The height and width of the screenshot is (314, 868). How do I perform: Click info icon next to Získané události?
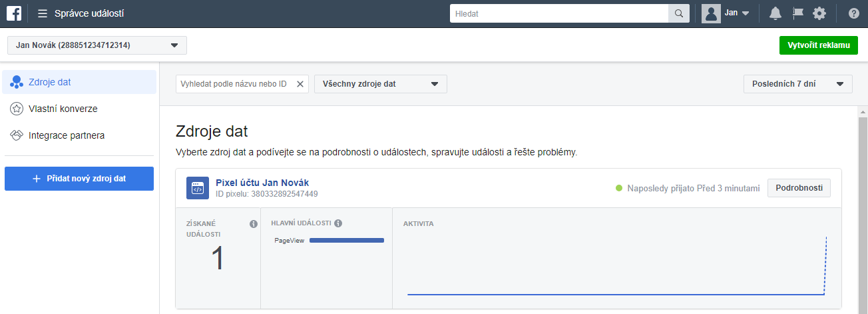point(253,224)
